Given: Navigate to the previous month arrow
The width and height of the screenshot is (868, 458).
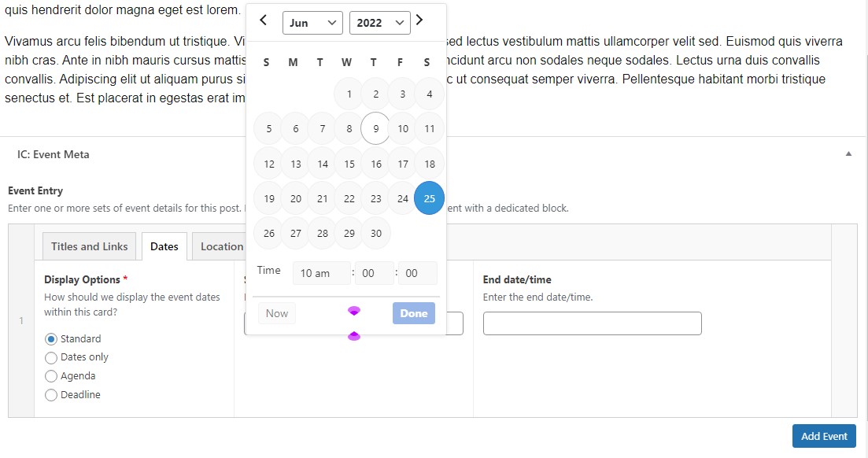Looking at the screenshot, I should pos(263,20).
